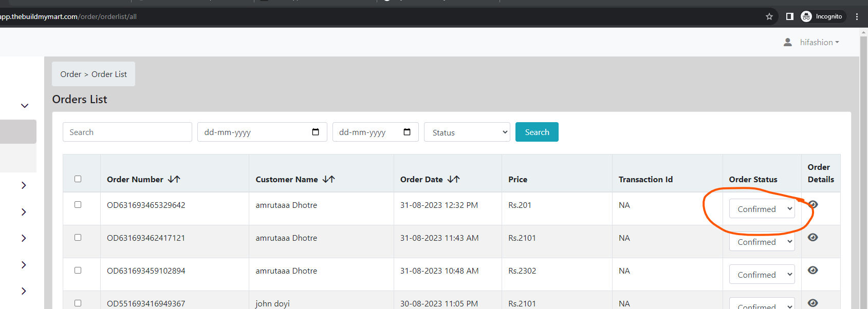This screenshot has height=309, width=868.
Task: Click date 31-08-2023 12:32 PM
Action: pyautogui.click(x=439, y=205)
